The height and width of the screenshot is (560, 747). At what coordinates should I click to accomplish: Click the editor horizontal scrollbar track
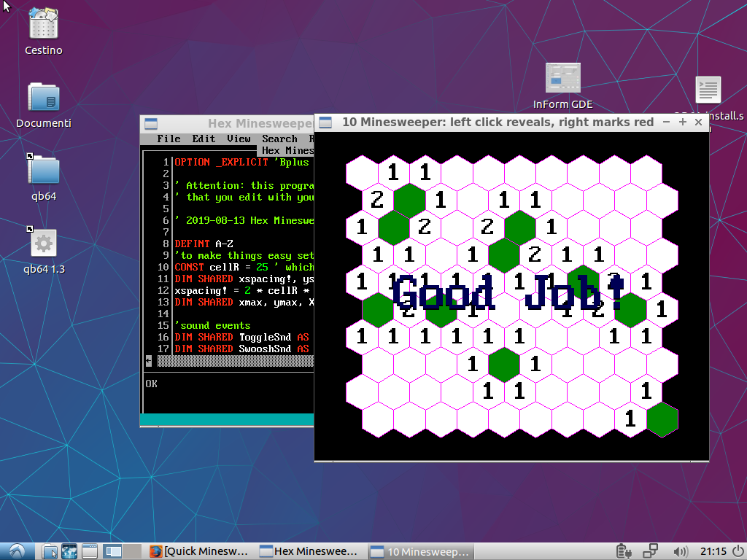(x=236, y=361)
